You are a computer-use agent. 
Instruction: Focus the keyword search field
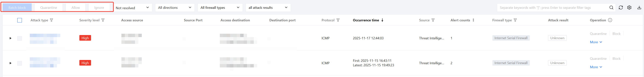tap(553, 8)
